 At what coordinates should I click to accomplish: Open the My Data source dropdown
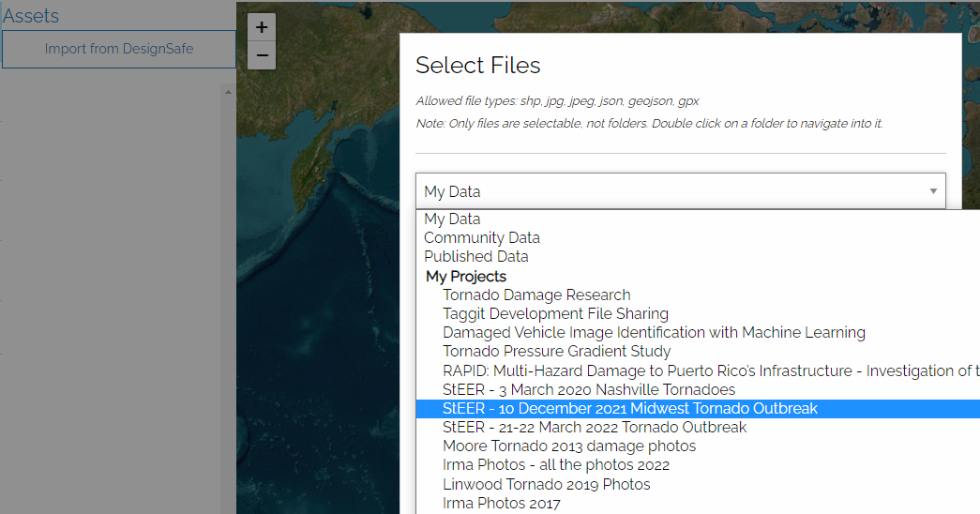coord(680,191)
